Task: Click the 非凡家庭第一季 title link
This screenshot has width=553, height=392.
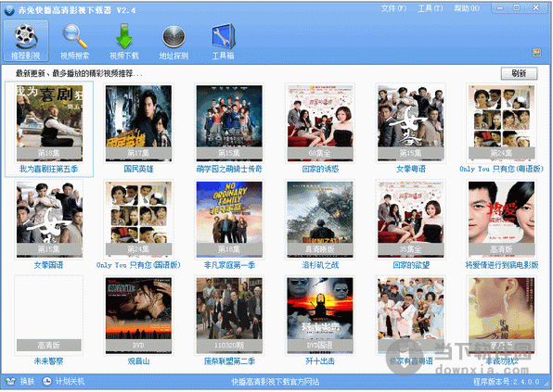Action: click(229, 265)
